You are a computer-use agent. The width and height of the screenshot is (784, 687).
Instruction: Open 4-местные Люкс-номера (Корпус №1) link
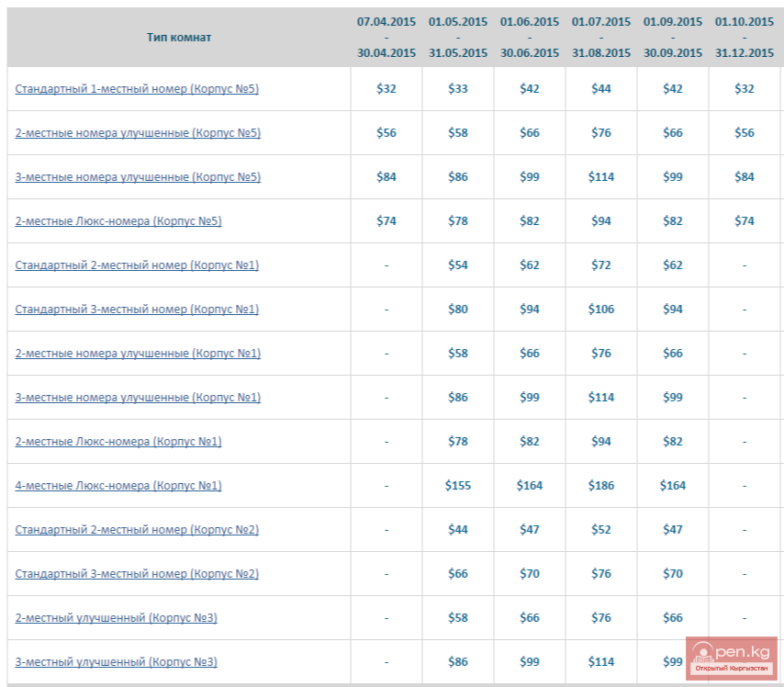[118, 486]
